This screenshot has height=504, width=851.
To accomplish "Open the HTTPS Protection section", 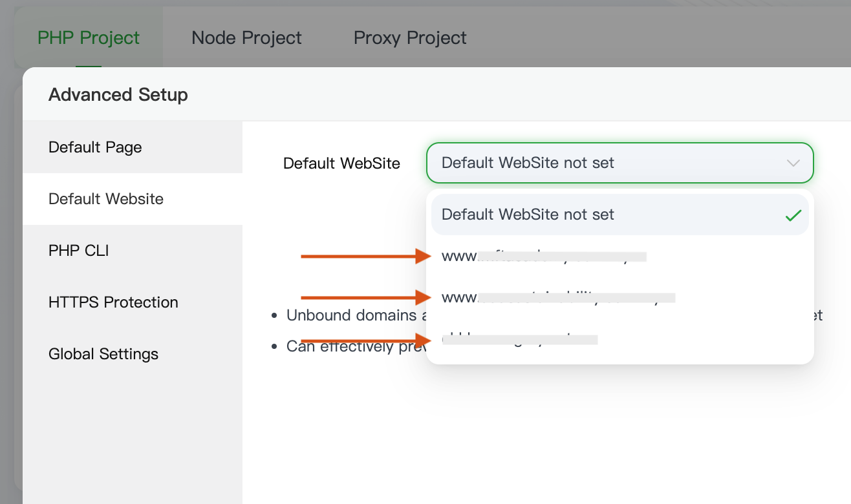I will click(x=113, y=302).
